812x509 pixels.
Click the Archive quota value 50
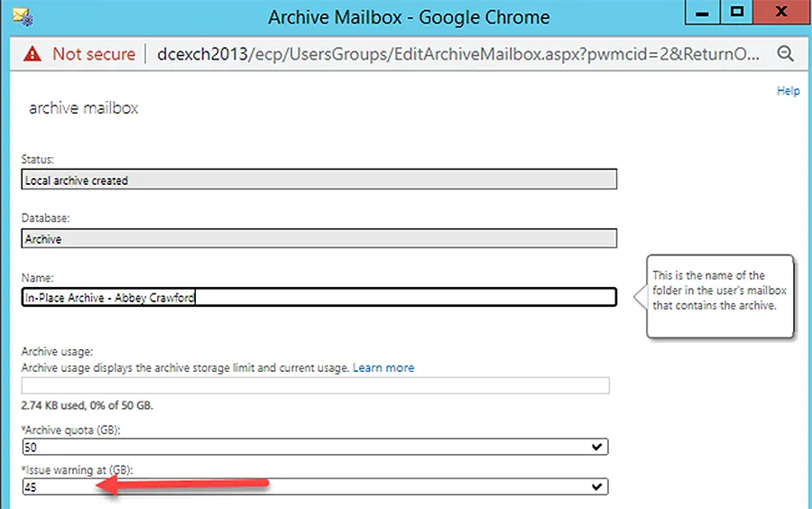[x=31, y=448]
